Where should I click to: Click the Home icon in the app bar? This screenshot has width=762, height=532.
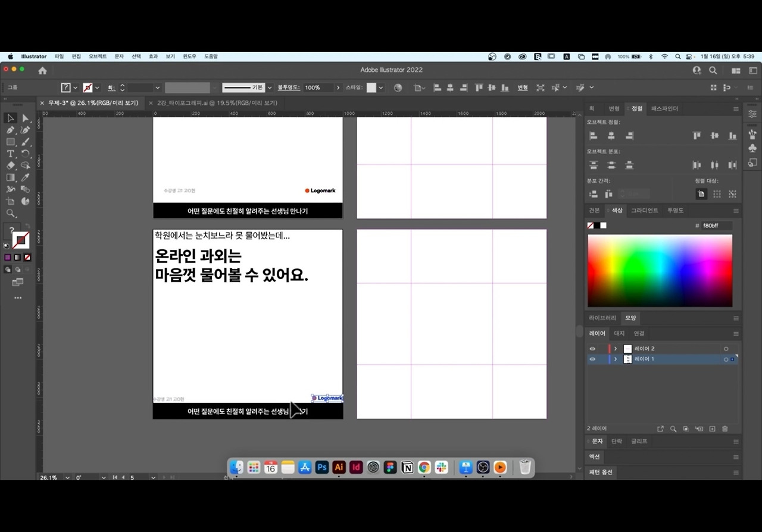(x=42, y=70)
